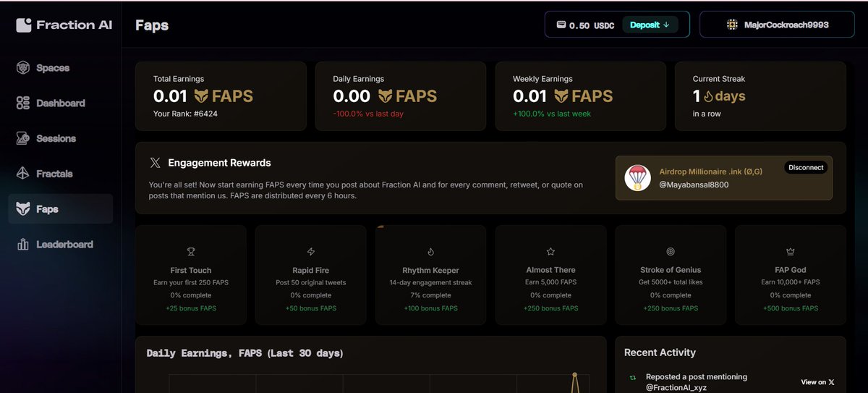868x393 pixels.
Task: Click the +50 bonus FAPS text
Action: point(311,308)
